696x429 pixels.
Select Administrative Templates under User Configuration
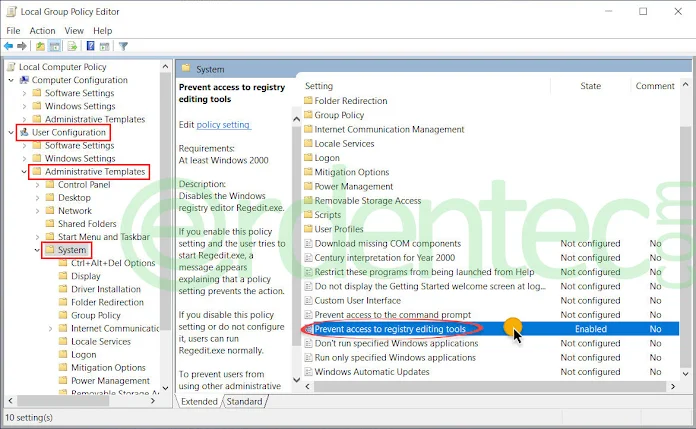pos(95,171)
